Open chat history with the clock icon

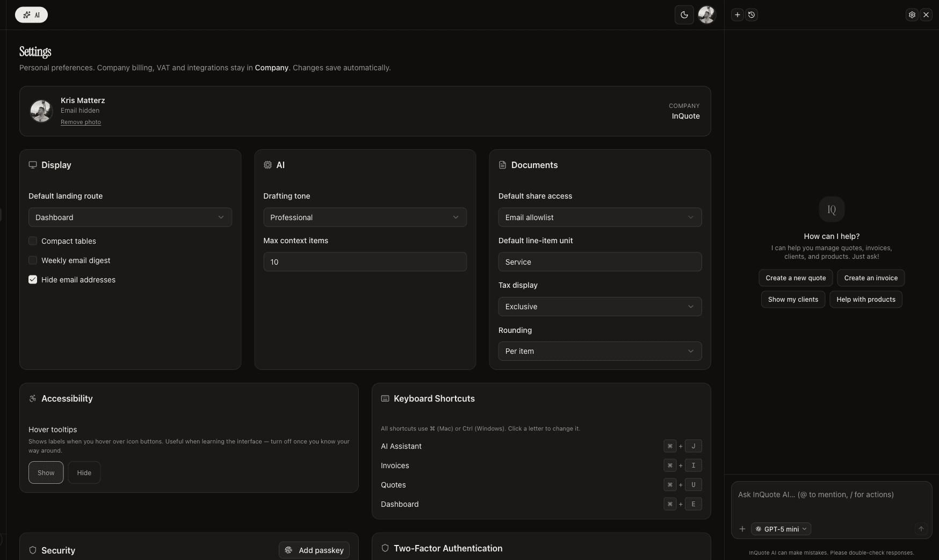752,15
